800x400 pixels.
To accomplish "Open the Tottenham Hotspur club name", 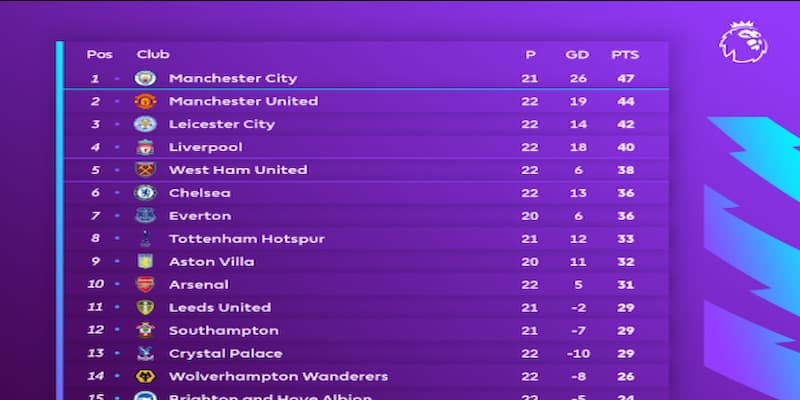I will click(x=246, y=239).
